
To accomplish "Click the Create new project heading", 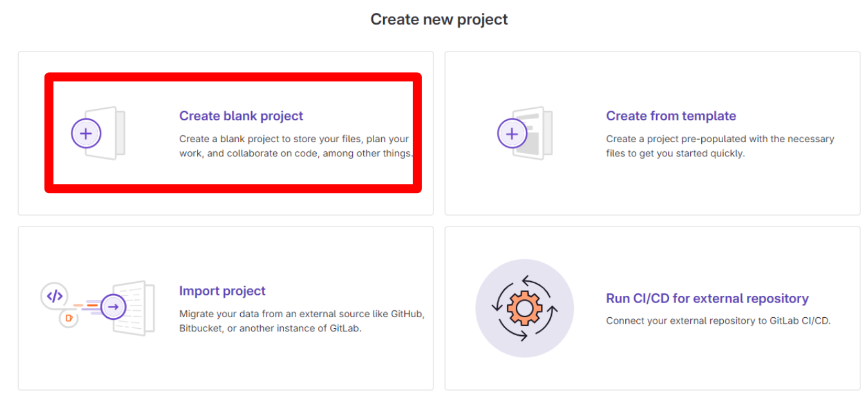I will click(x=439, y=19).
